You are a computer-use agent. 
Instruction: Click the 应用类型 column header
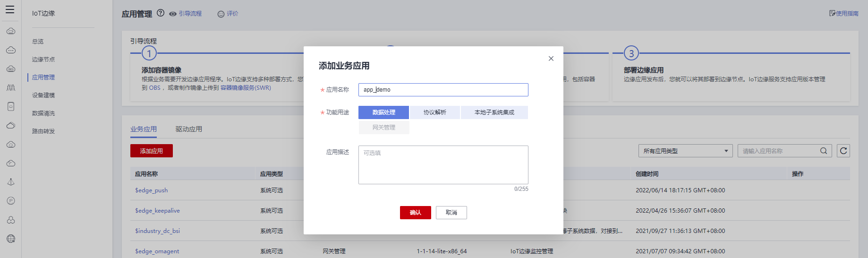(x=272, y=174)
